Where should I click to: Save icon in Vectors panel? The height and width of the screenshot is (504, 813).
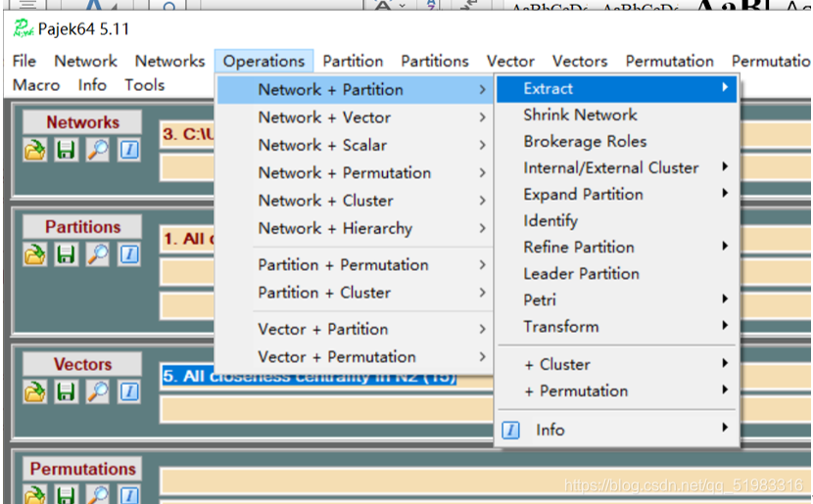click(66, 392)
